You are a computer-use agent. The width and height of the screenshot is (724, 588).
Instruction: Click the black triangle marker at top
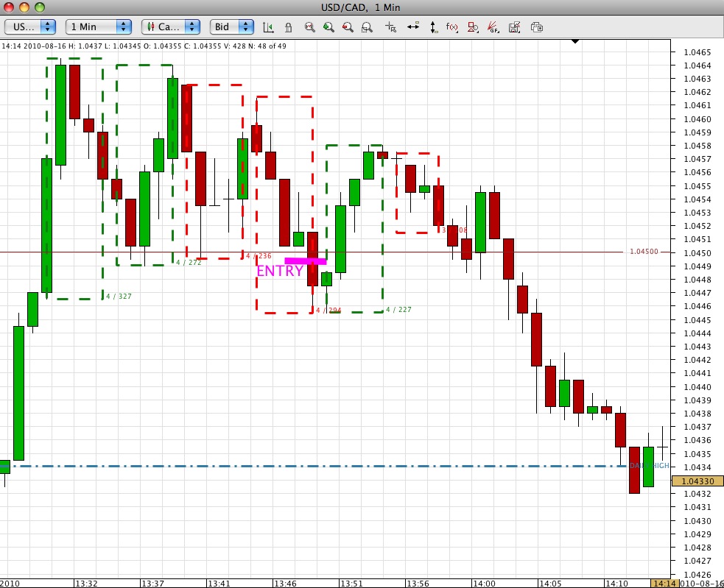(575, 41)
